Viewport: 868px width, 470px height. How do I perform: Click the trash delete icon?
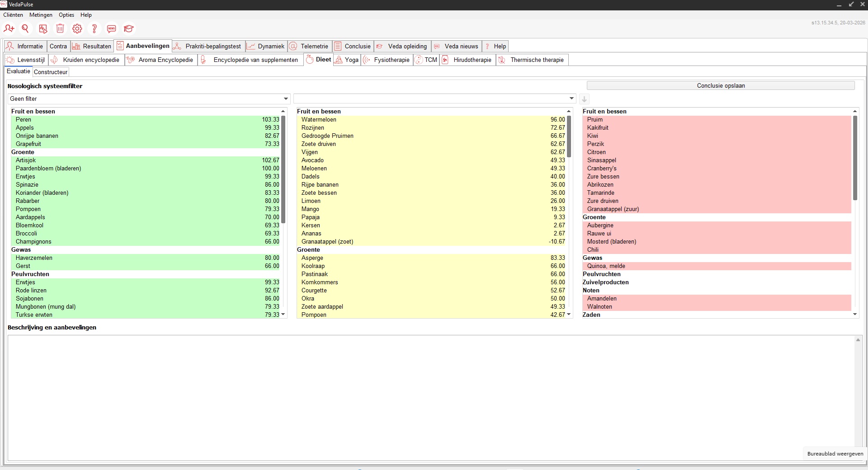[60, 29]
